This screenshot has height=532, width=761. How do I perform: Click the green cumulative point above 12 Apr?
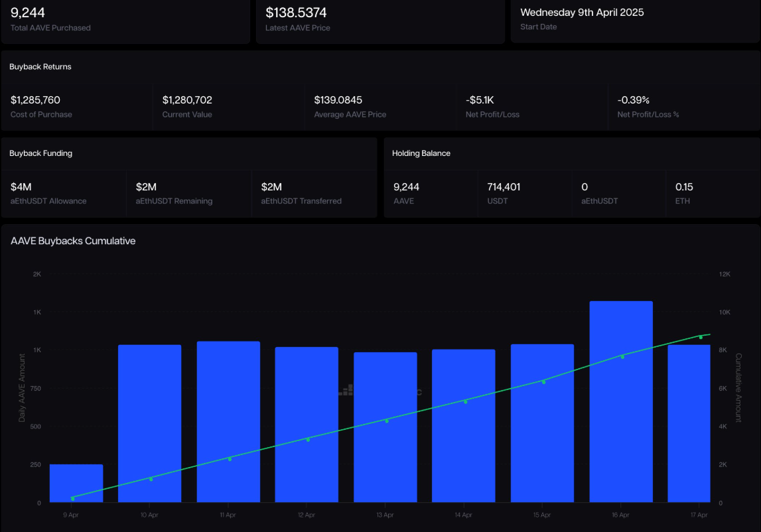click(308, 439)
